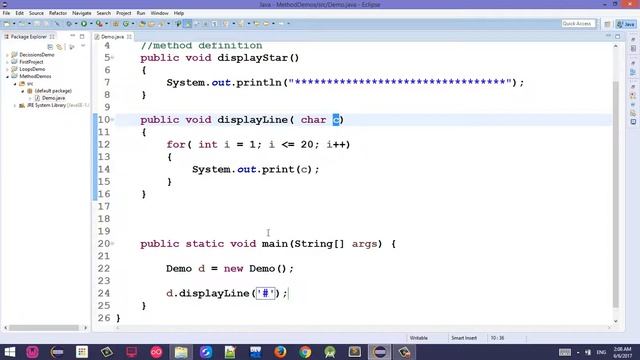Click the ENG language indicator in system tray
Viewport: 640px width, 360px height.
coord(601,352)
